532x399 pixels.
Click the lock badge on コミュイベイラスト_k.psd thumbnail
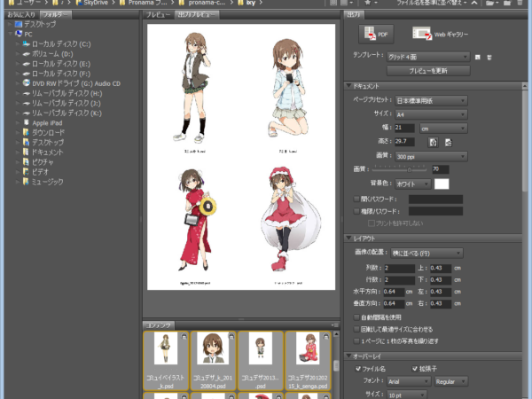click(184, 336)
